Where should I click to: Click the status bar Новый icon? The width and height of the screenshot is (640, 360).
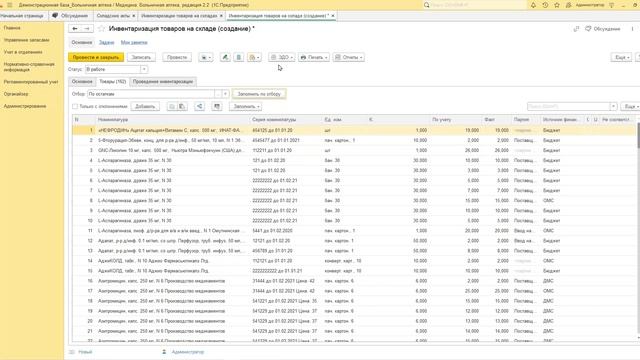pyautogui.click(x=72, y=352)
